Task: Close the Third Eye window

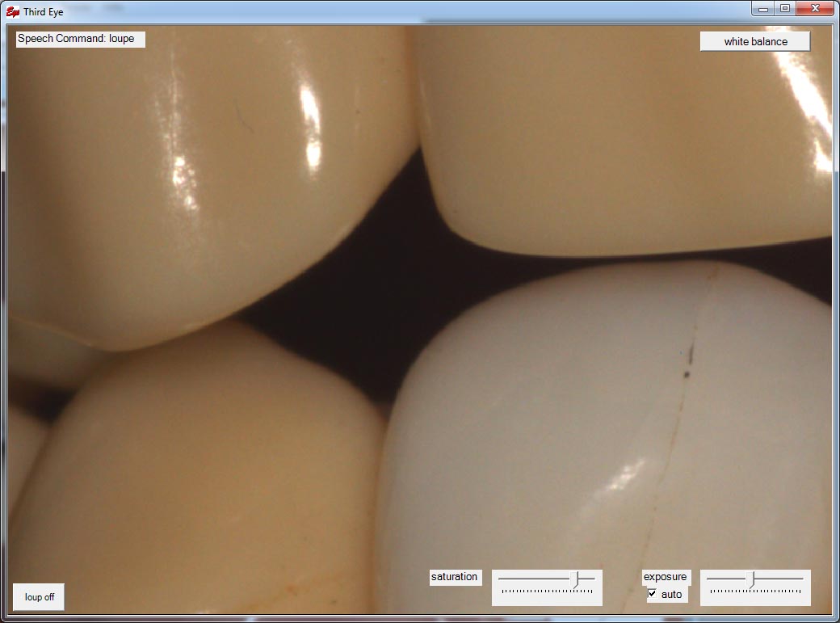Action: click(x=815, y=9)
